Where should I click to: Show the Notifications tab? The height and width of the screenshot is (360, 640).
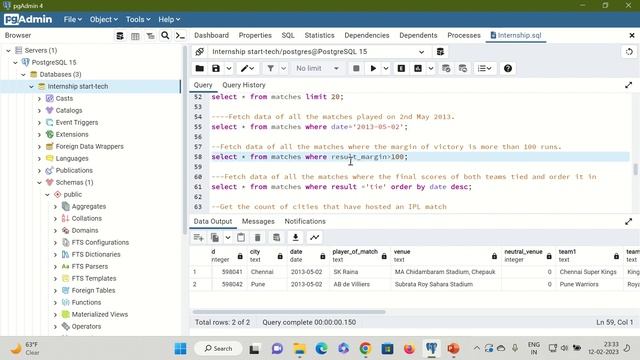305,221
